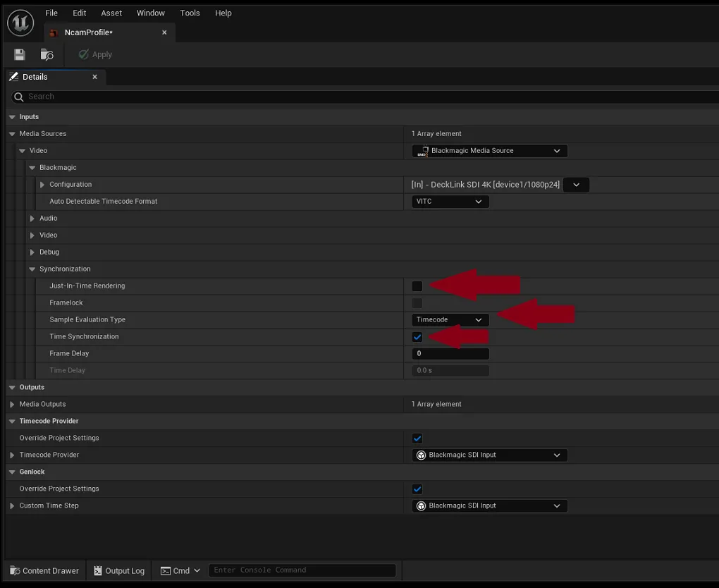The width and height of the screenshot is (719, 588).
Task: Enable Just-In-Time Rendering checkbox
Action: (417, 286)
